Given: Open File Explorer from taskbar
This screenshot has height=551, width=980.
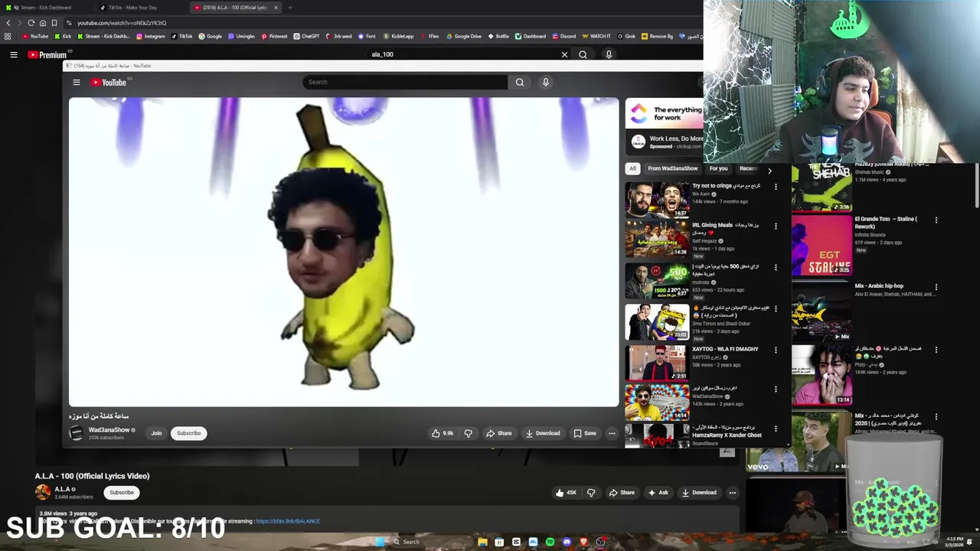Looking at the screenshot, I should 482,542.
